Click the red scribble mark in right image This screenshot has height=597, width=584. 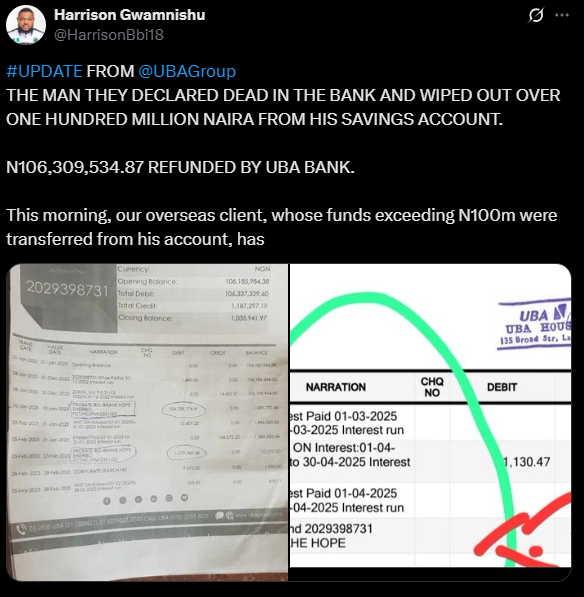[523, 529]
